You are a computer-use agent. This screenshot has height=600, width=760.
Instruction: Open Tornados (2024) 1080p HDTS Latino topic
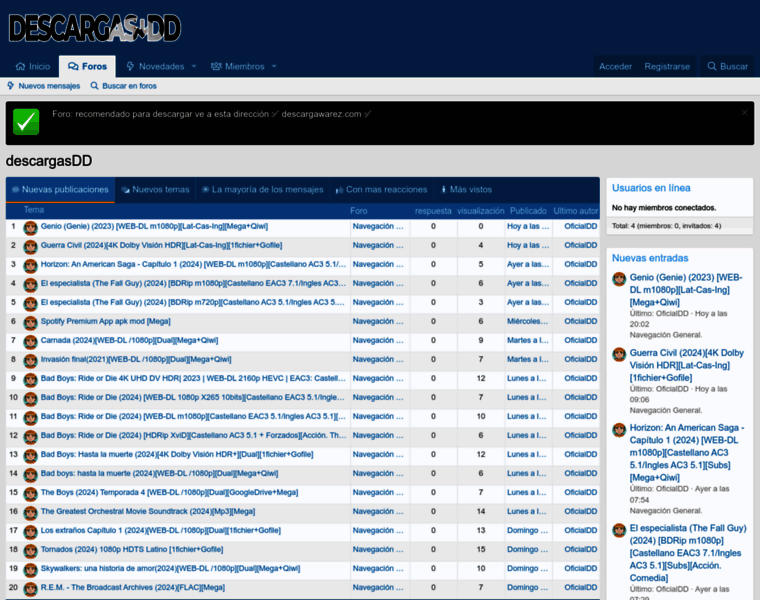coord(132,549)
